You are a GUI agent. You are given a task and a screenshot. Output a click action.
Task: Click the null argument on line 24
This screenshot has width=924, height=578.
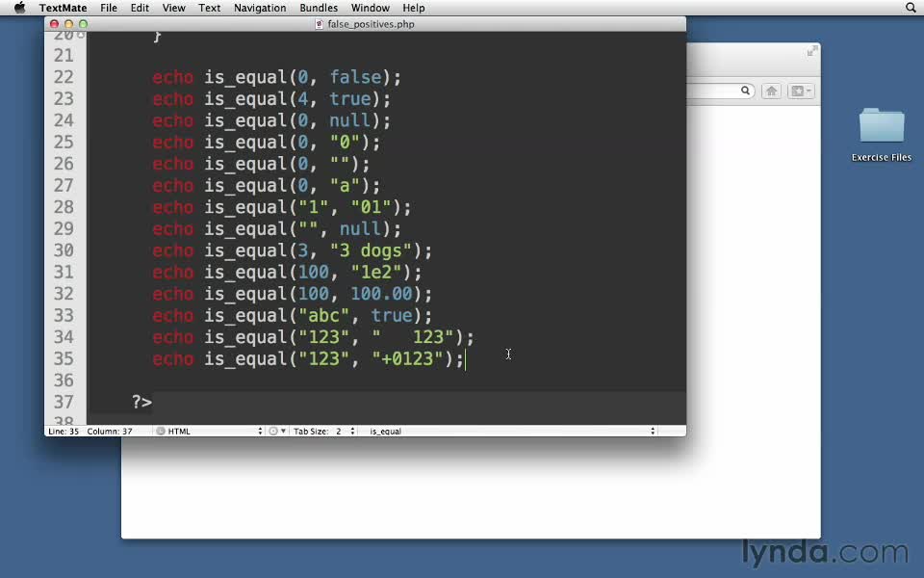[x=349, y=121]
